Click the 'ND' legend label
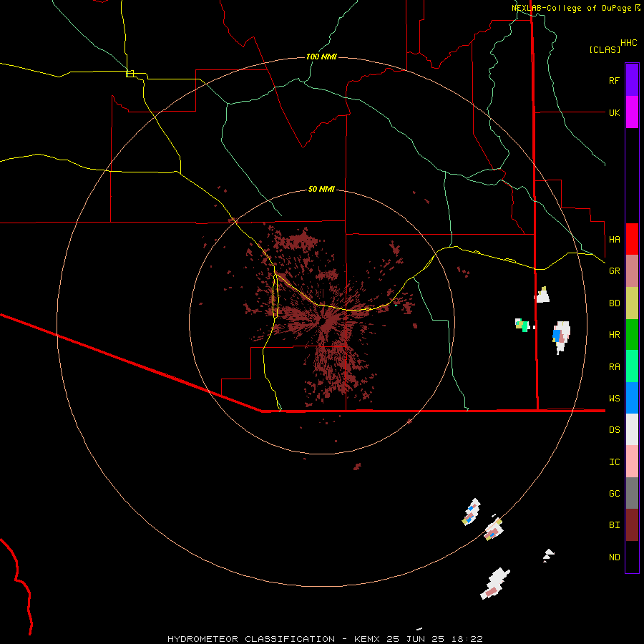 coord(614,557)
